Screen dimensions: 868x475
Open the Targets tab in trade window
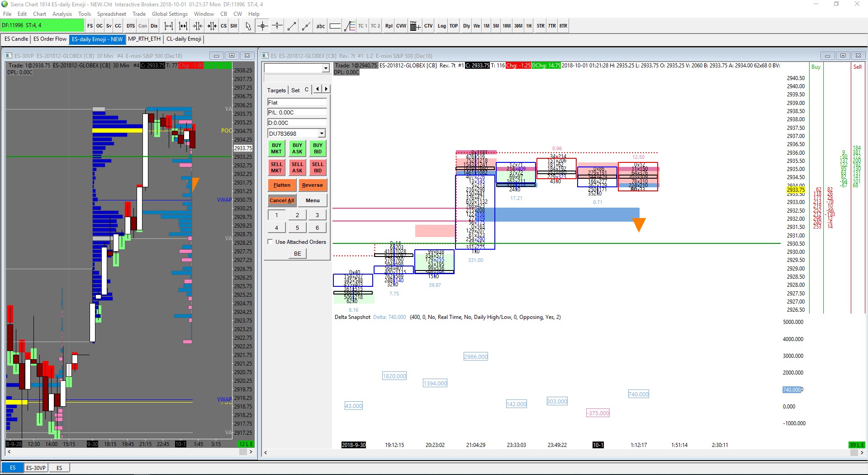point(276,90)
